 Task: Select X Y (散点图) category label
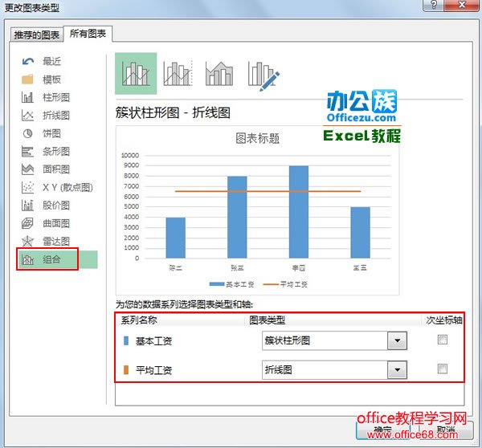pos(67,187)
